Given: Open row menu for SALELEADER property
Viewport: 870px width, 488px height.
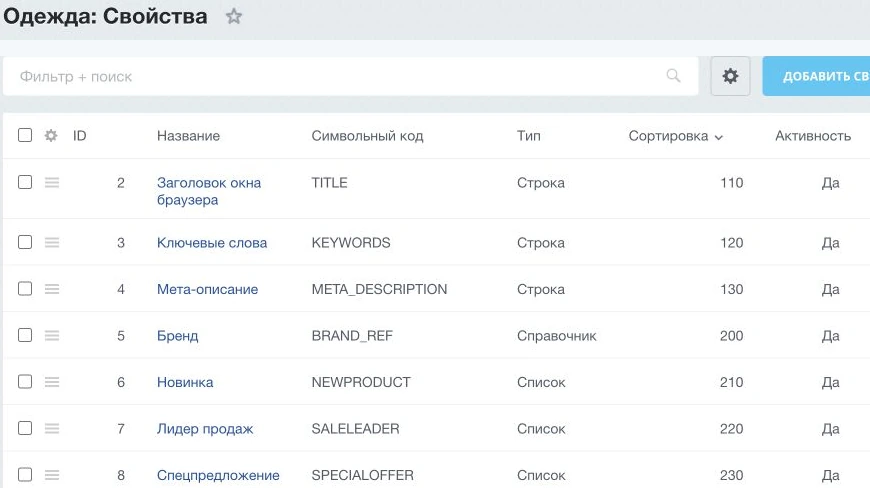Looking at the screenshot, I should 52,429.
